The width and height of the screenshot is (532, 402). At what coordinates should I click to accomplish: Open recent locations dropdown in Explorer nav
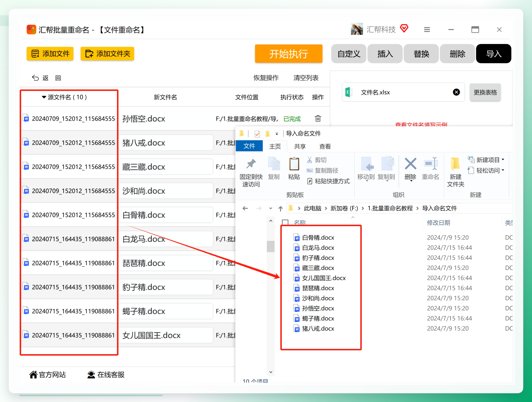[x=271, y=209]
